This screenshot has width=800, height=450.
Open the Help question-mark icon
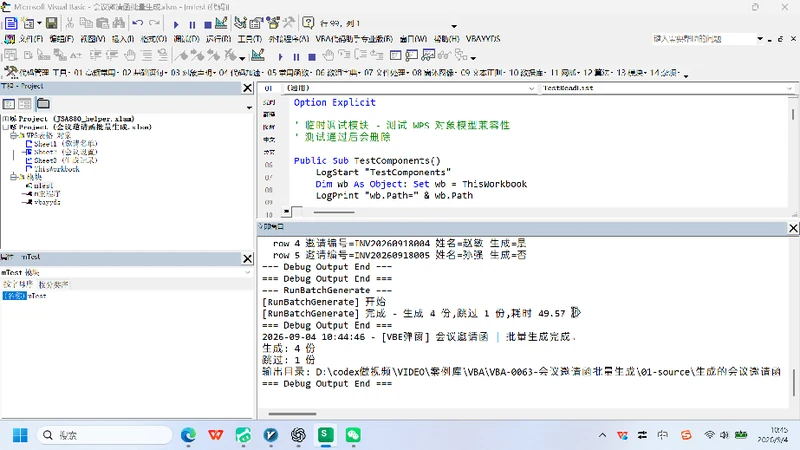308,23
